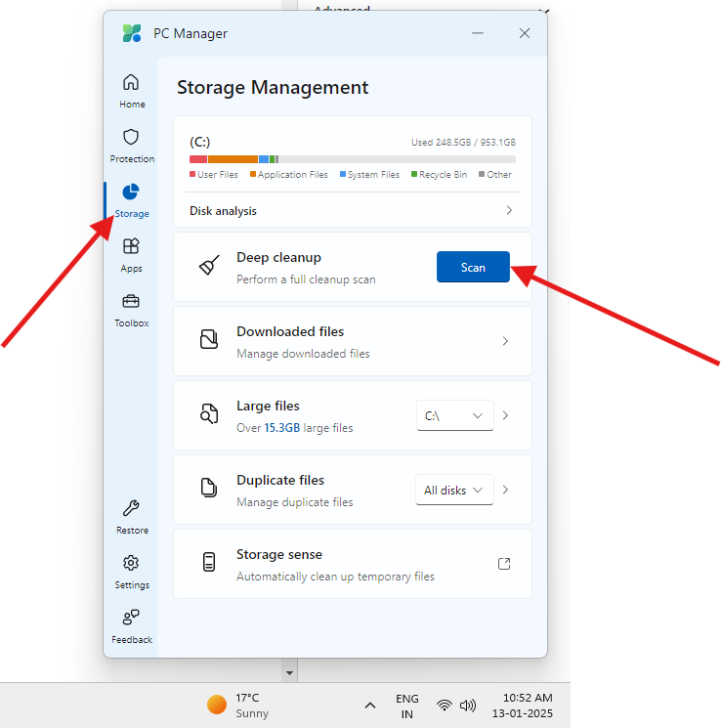Click the Used 248.5GB / 953.1GB text
721x728 pixels.
pyautogui.click(x=463, y=142)
